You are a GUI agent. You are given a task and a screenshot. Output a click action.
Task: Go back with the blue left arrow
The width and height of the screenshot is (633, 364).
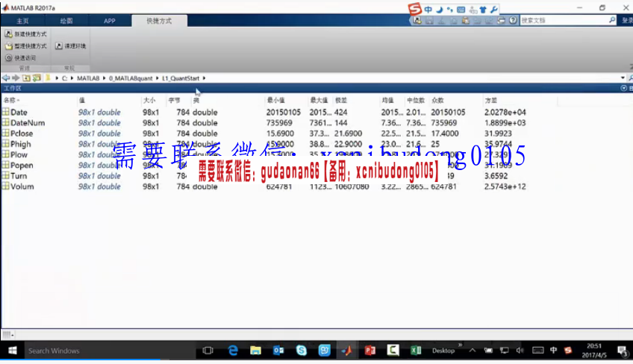pyautogui.click(x=6, y=78)
